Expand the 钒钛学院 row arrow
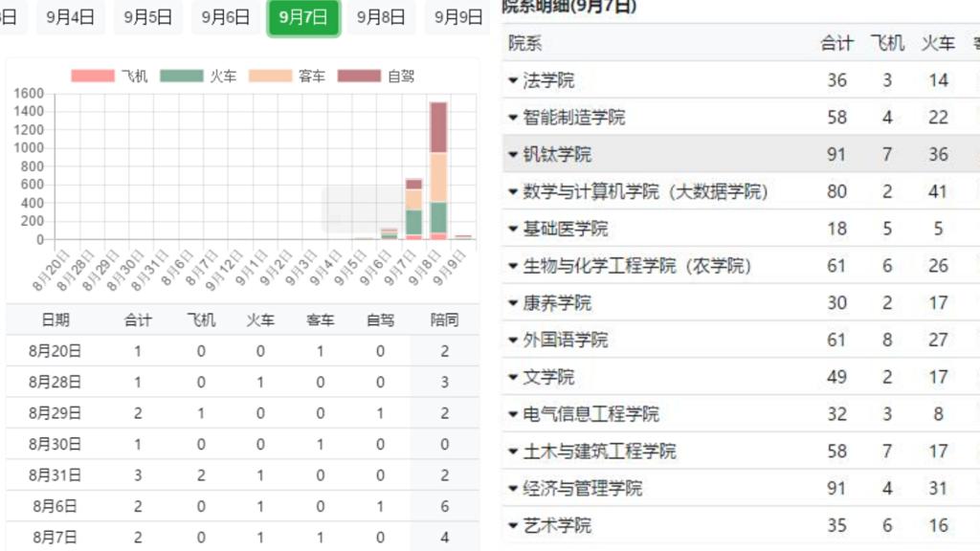980x551 pixels. (514, 155)
